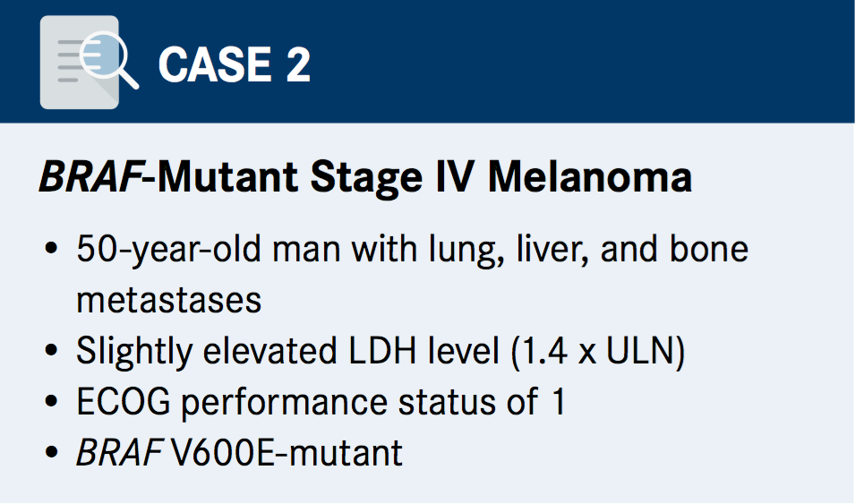Viewport: 855px width, 504px height.
Task: Click the italic BRAF word in title
Action: (x=90, y=176)
